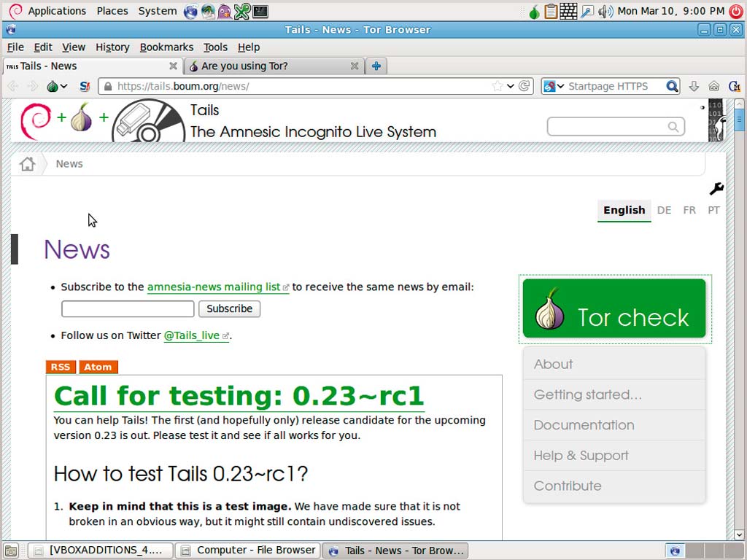Screen dimensions: 747x560
Task: Open the amnesia-news mailing list link
Action: [x=217, y=287]
